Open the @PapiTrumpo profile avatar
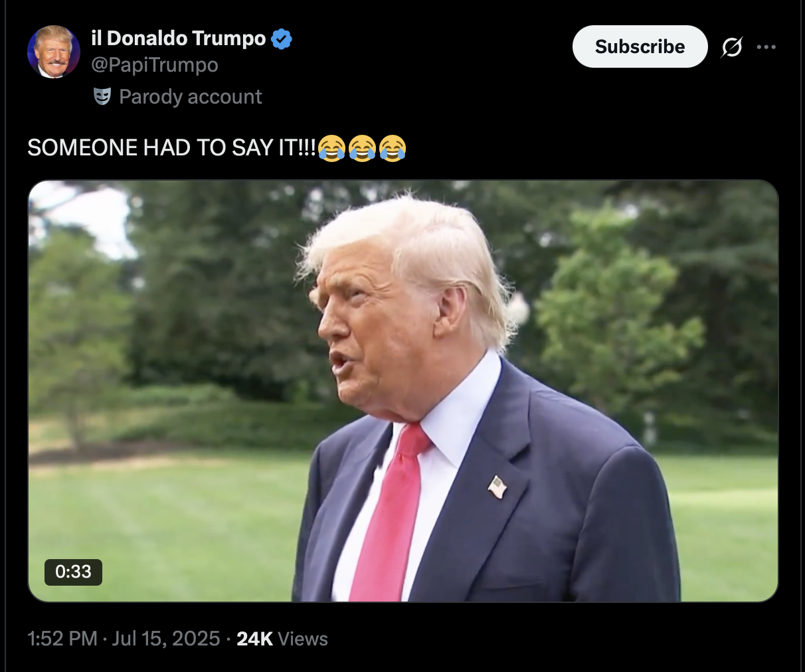805x672 pixels. (x=54, y=52)
